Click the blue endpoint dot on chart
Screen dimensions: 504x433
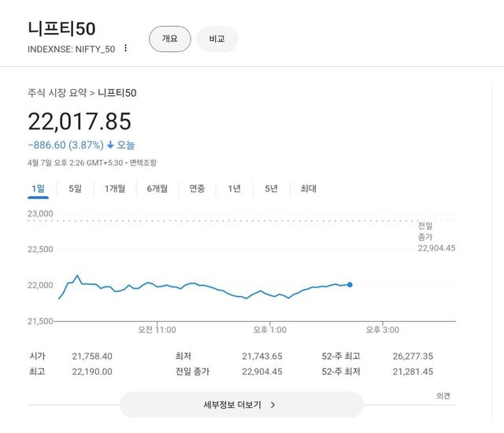[x=350, y=284]
